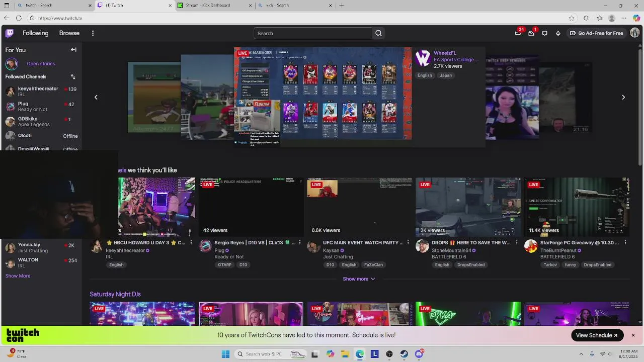Viewport: 644px width, 362px height.
Task: Open Discord from the taskbar
Action: [419, 354]
